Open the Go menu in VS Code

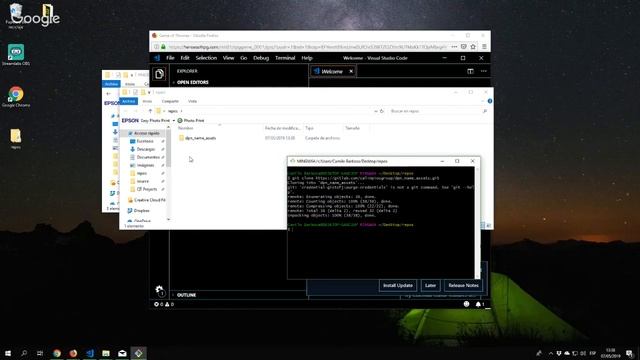(244, 58)
